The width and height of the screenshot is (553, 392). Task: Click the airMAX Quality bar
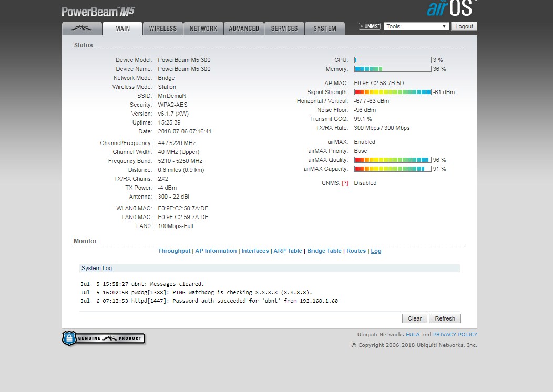pyautogui.click(x=393, y=160)
